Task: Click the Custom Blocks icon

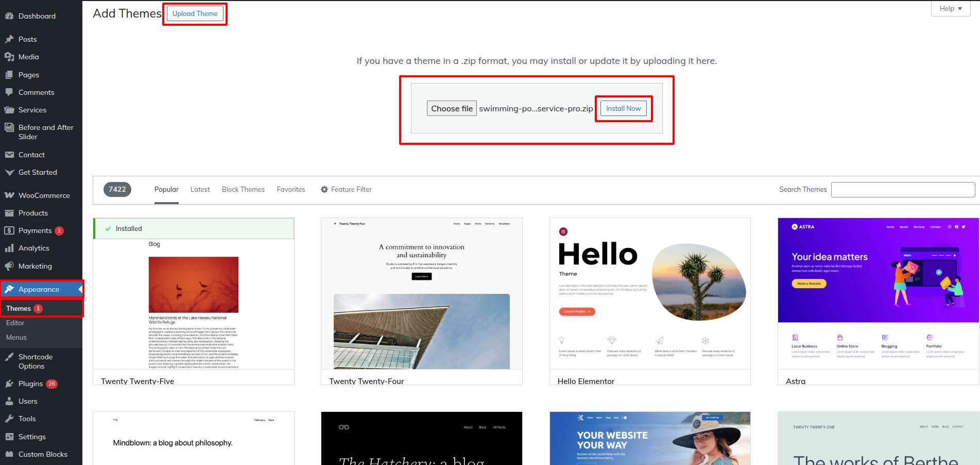Action: (9, 454)
